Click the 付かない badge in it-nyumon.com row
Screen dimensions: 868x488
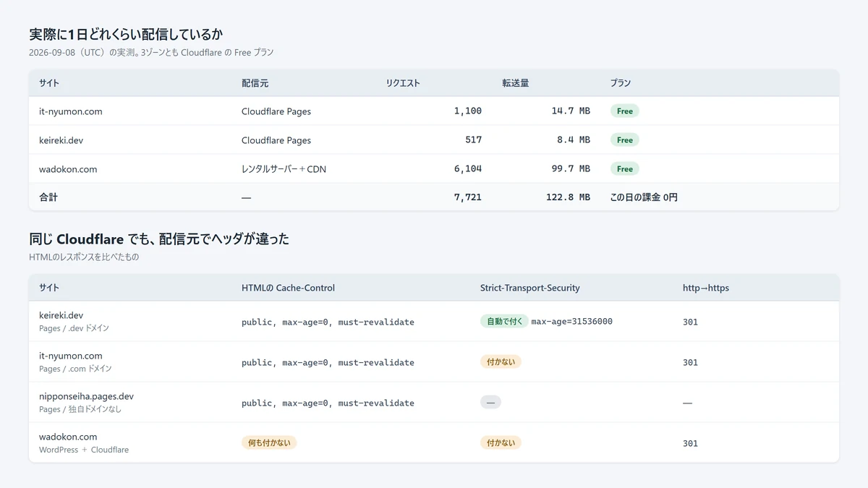pyautogui.click(x=501, y=361)
